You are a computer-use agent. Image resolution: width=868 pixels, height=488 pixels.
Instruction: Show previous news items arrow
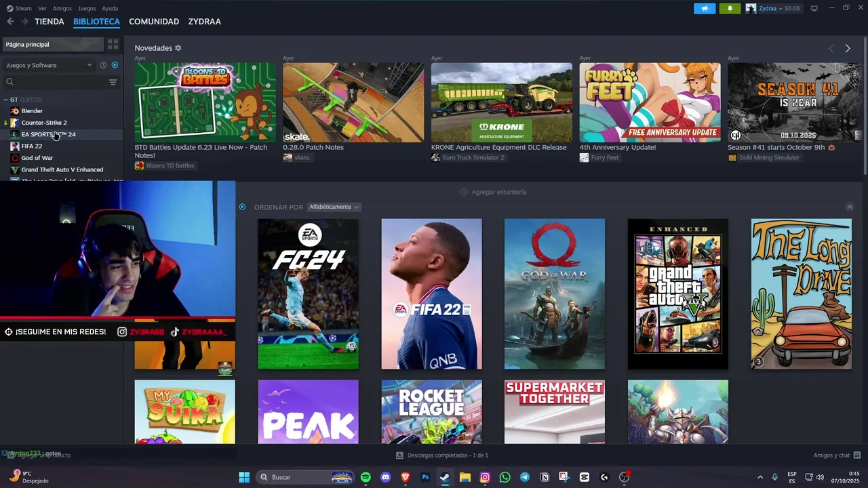pyautogui.click(x=831, y=48)
